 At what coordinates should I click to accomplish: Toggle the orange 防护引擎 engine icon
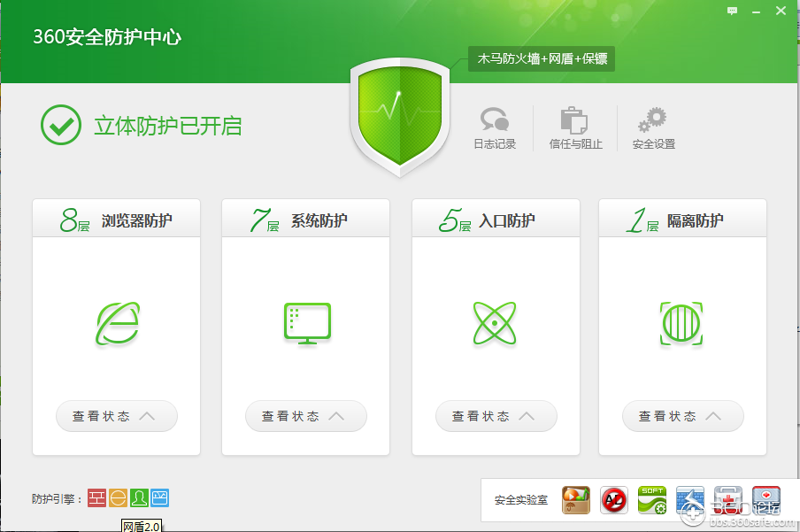tap(119, 497)
